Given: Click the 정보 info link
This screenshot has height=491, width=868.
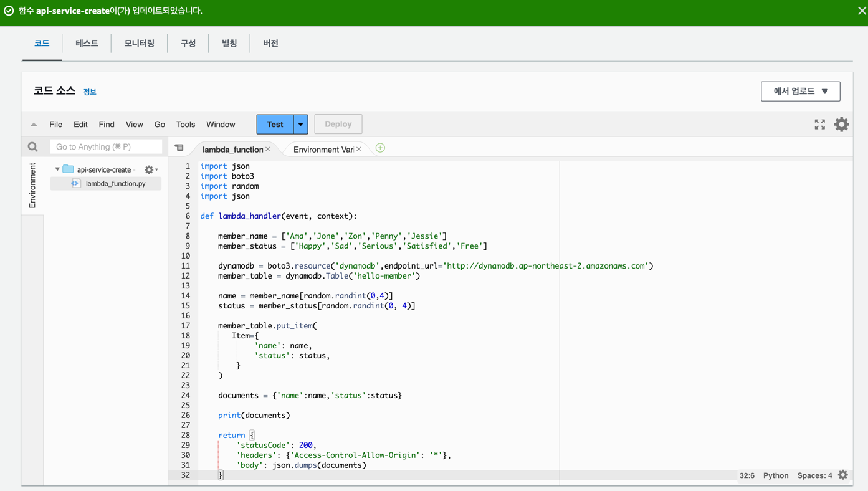Looking at the screenshot, I should [90, 92].
